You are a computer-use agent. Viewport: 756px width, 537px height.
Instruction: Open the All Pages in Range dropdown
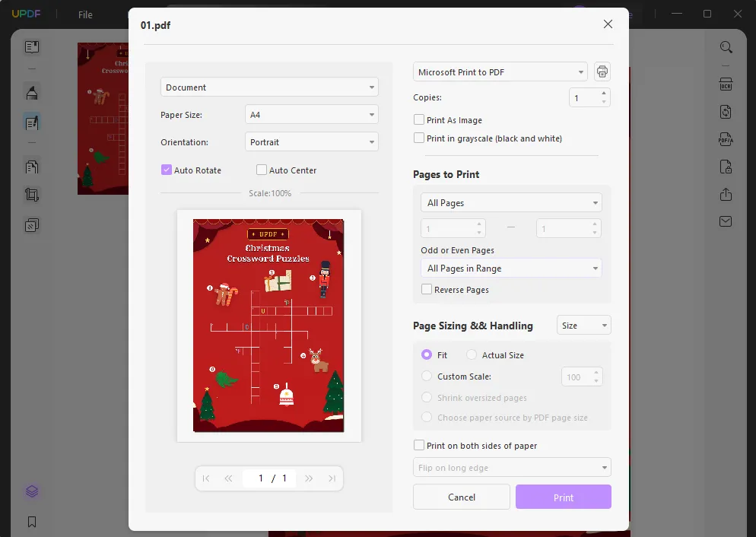click(x=511, y=268)
